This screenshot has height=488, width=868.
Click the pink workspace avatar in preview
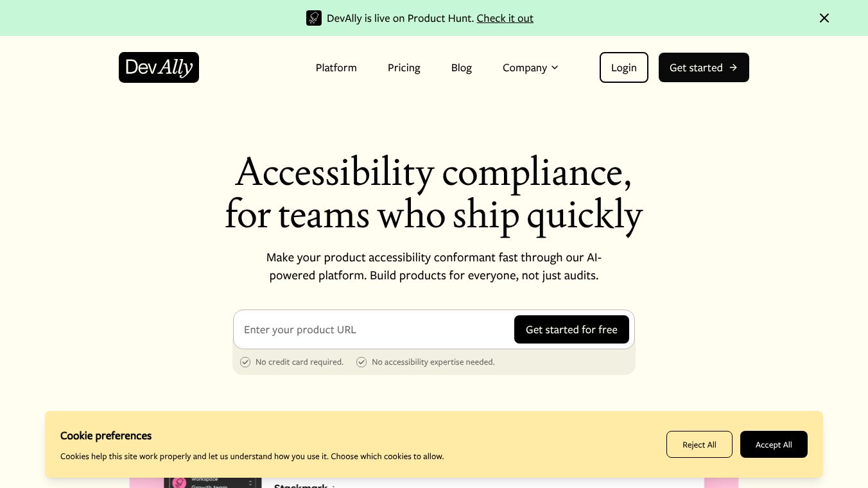point(179,482)
